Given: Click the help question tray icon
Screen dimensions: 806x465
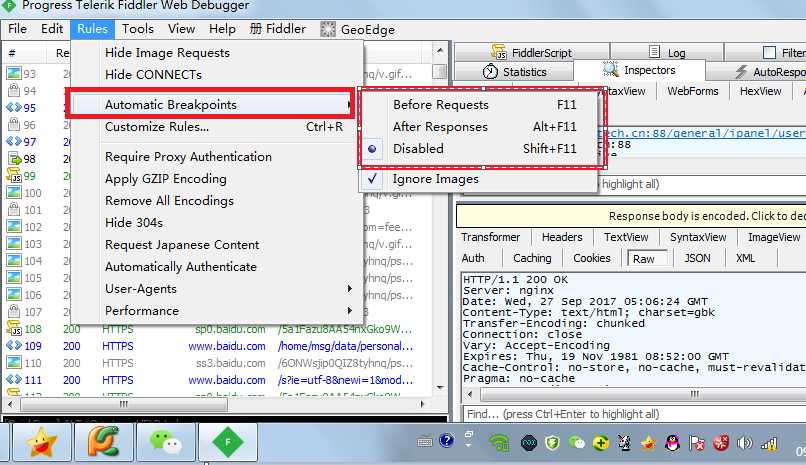Looking at the screenshot, I should click(x=447, y=440).
